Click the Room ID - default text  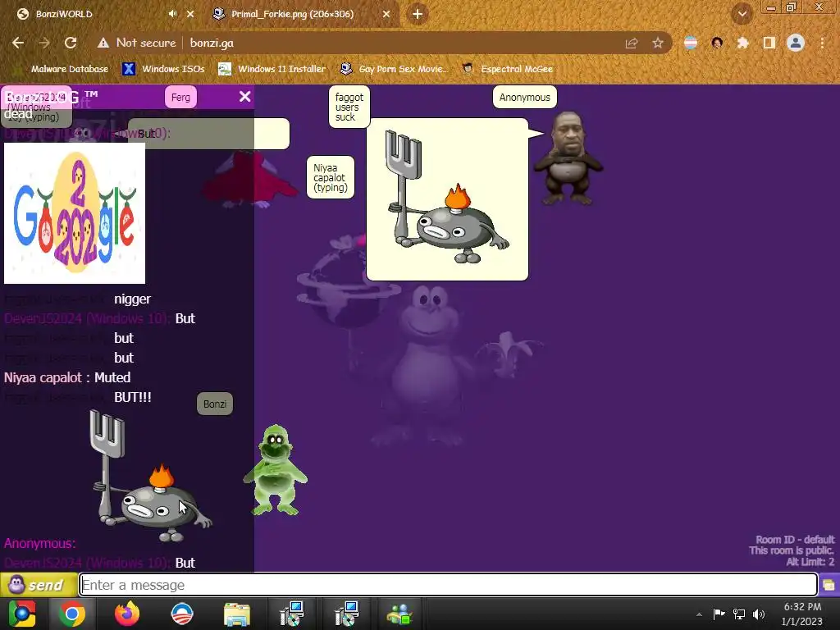(795, 540)
